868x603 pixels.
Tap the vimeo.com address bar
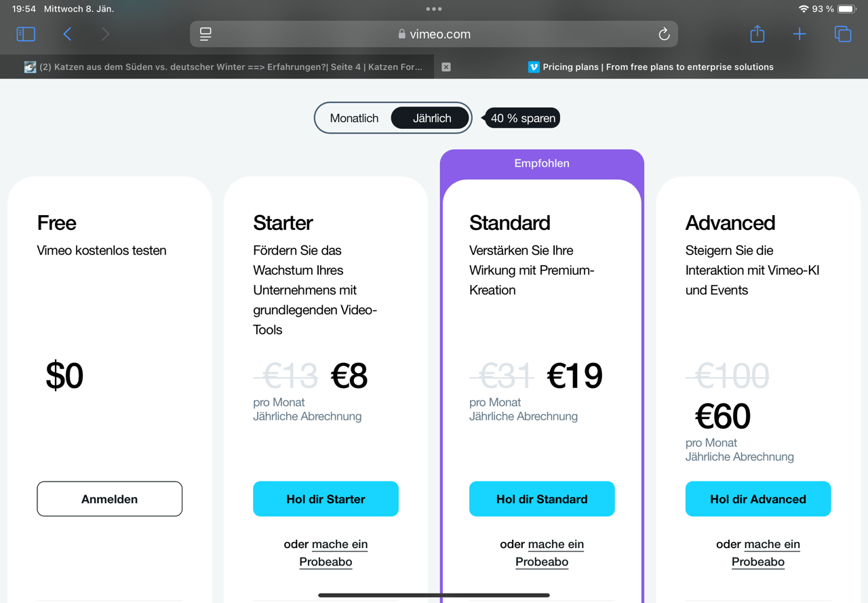point(434,34)
